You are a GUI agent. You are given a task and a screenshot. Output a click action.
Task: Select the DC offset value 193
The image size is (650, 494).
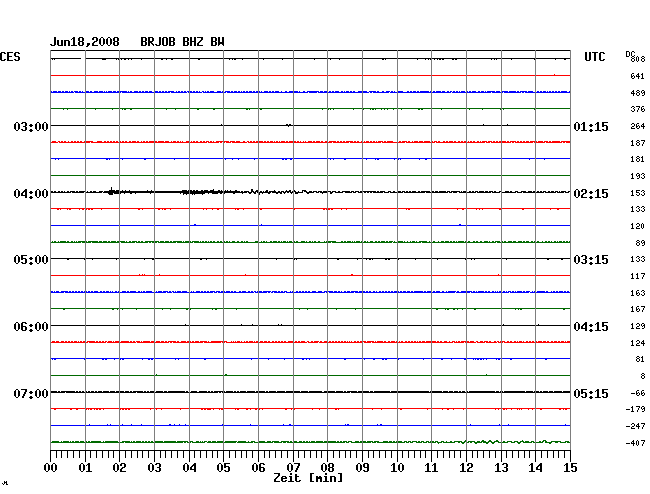638,177
